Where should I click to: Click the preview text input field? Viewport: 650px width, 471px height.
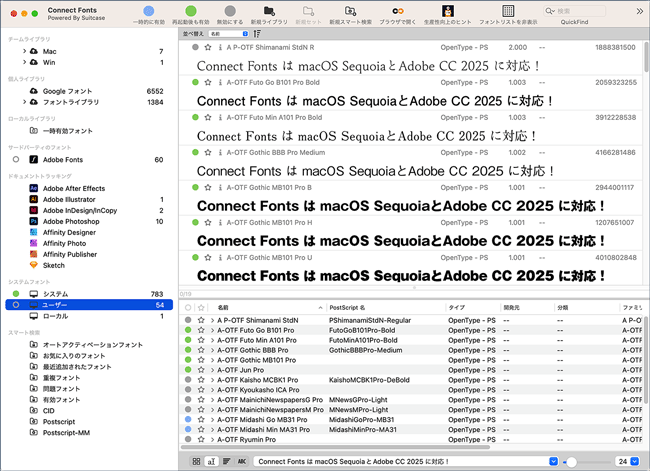point(402,461)
